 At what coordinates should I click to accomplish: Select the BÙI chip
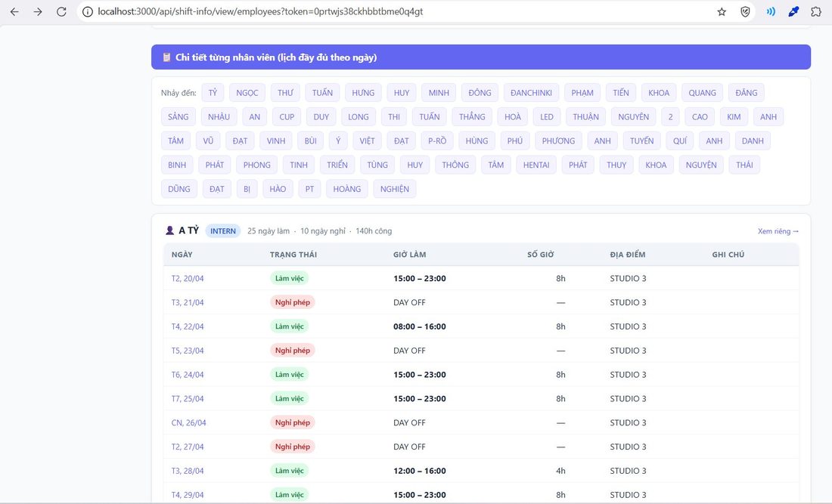310,141
